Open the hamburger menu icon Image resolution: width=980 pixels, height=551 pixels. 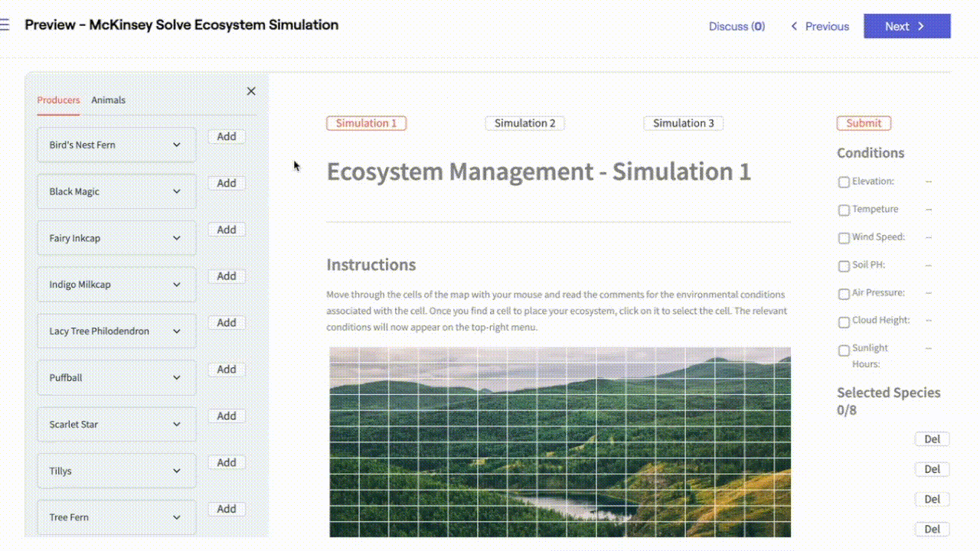point(5,25)
